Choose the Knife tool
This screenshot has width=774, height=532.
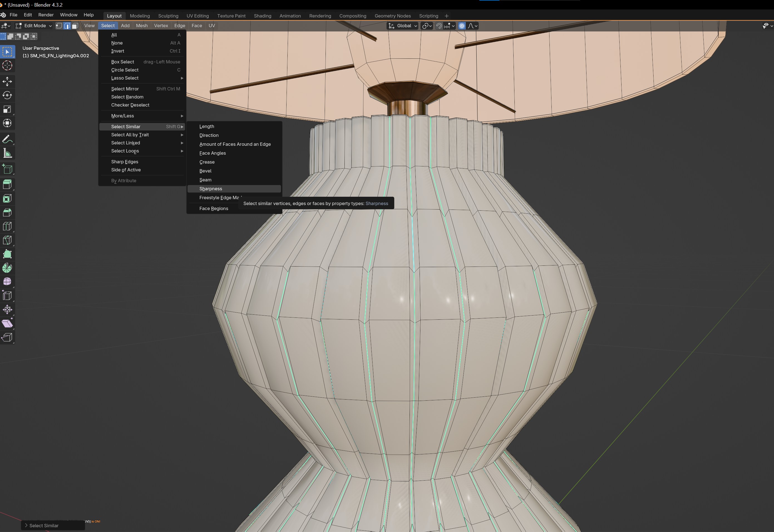click(x=7, y=240)
